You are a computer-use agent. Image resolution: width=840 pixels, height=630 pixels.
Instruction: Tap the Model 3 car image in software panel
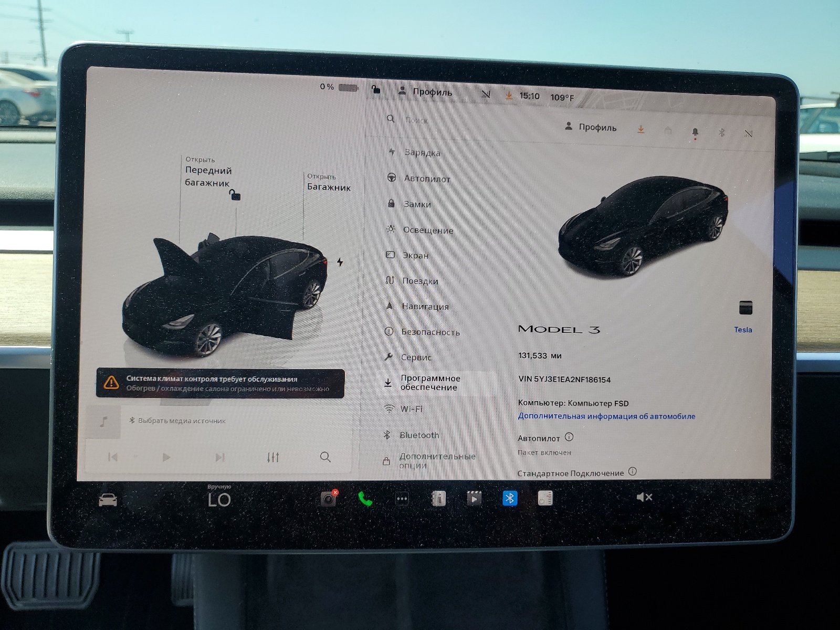tap(643, 226)
